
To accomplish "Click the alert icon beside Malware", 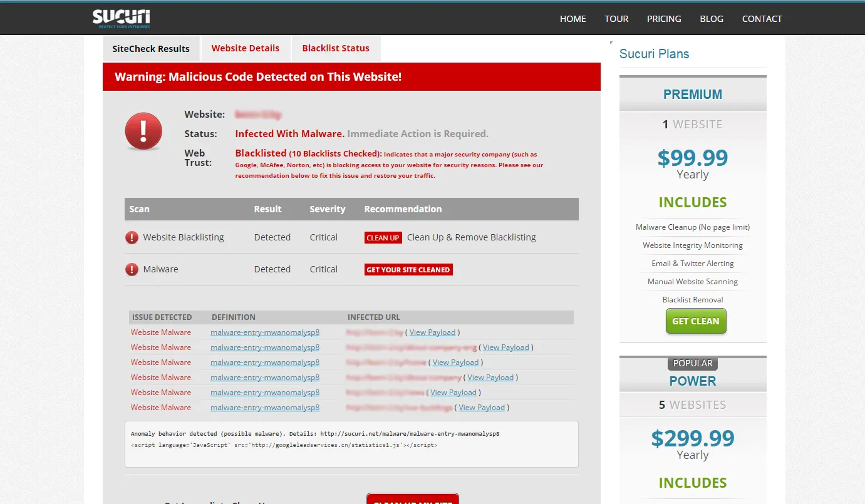I will 132,269.
